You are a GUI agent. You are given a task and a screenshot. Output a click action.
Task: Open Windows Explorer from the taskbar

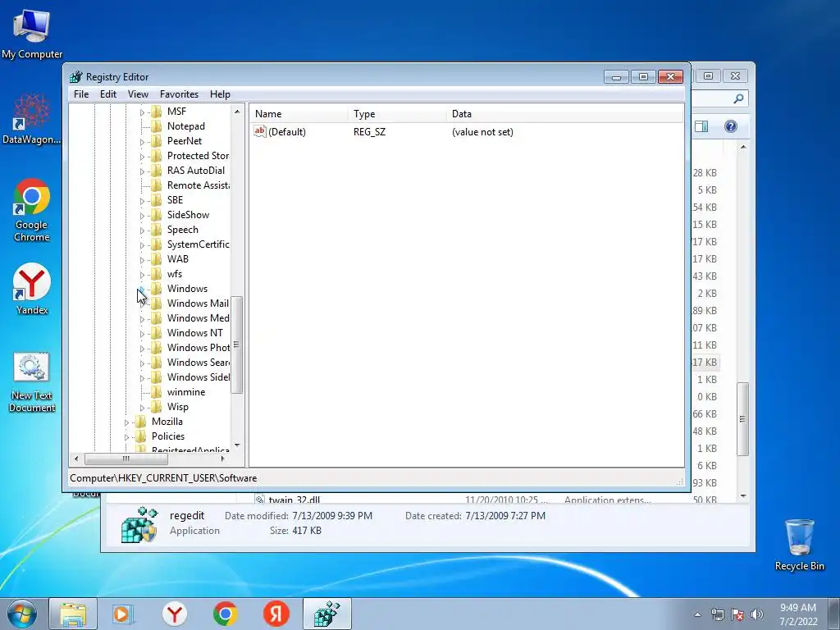(x=73, y=614)
